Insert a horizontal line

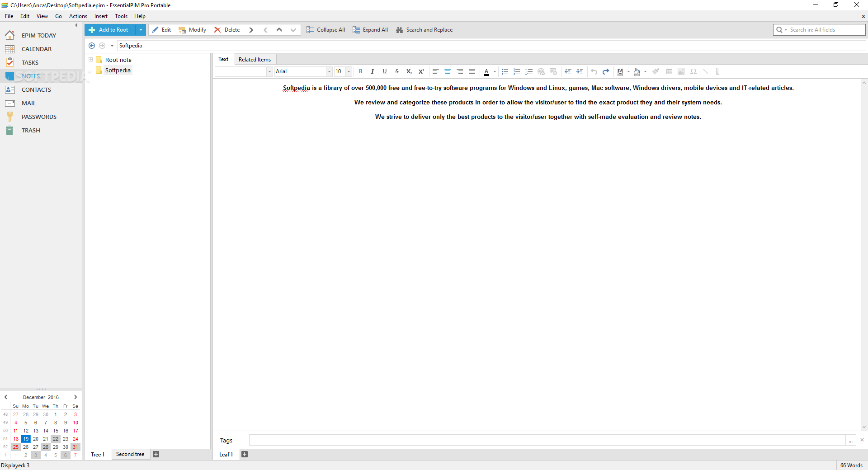pyautogui.click(x=705, y=71)
